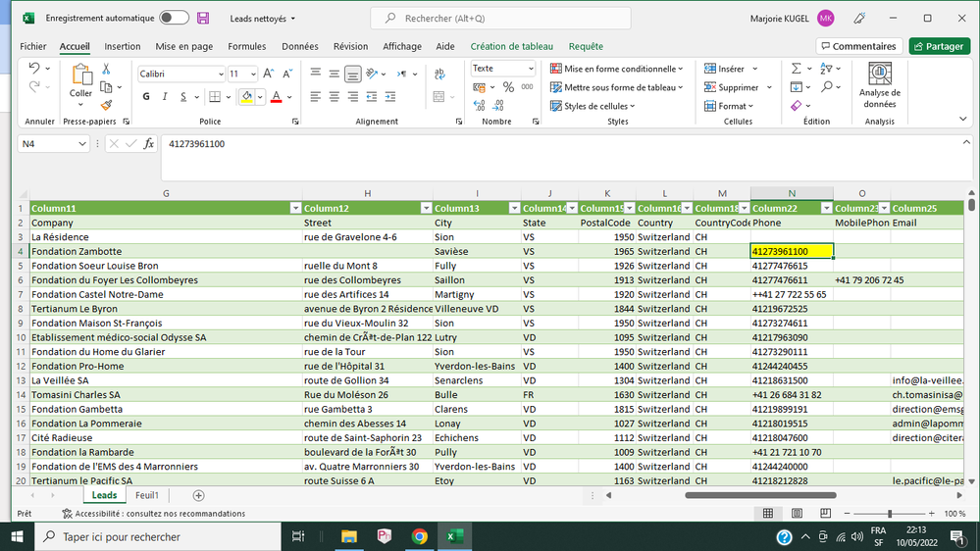Apply bold with the G button
Screen dimensions: 980x551
pyautogui.click(x=146, y=97)
